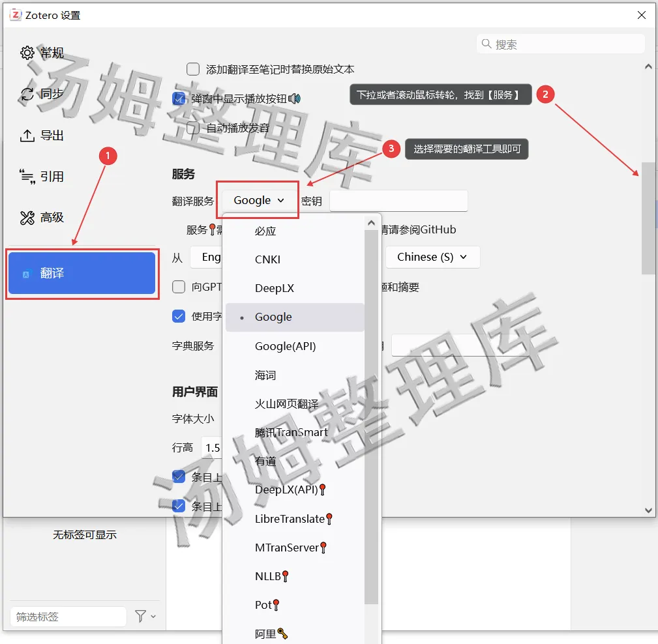Choose 有道 from the service list

[295, 461]
